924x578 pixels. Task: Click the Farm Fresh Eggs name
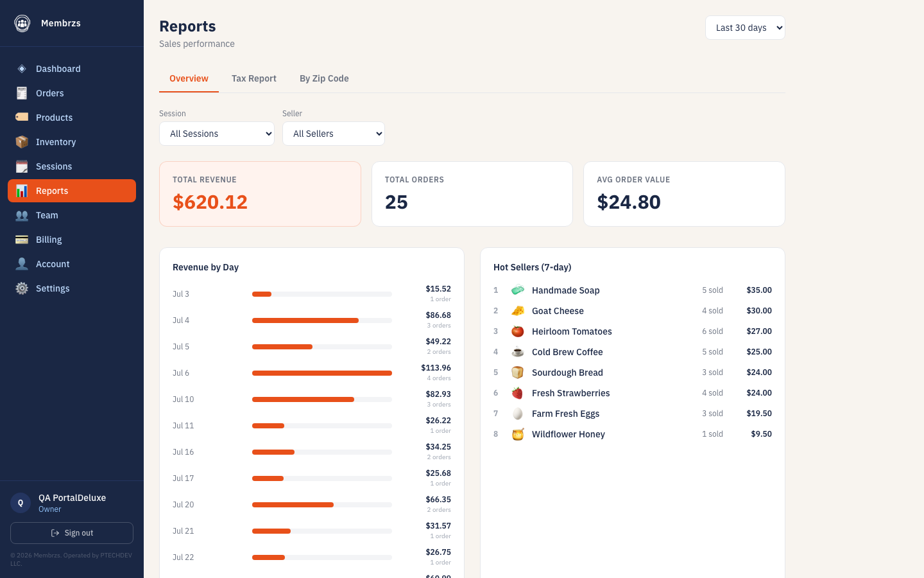click(x=565, y=414)
